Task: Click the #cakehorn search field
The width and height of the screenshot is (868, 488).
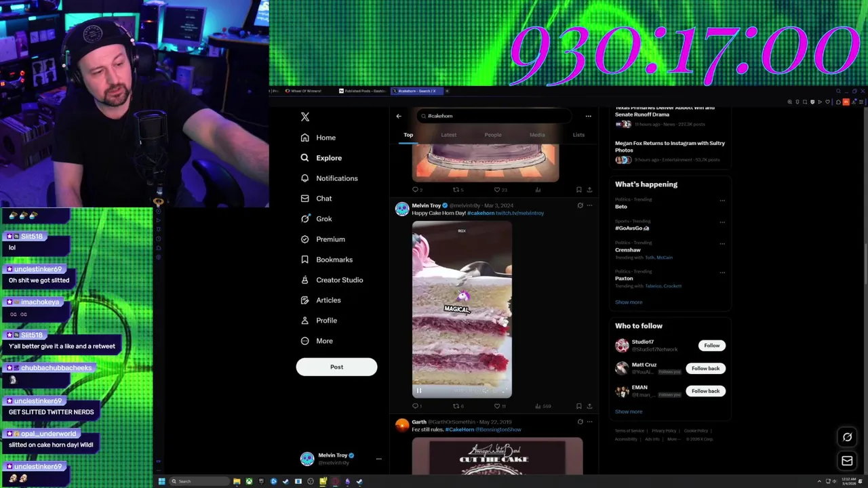Action: pyautogui.click(x=494, y=116)
